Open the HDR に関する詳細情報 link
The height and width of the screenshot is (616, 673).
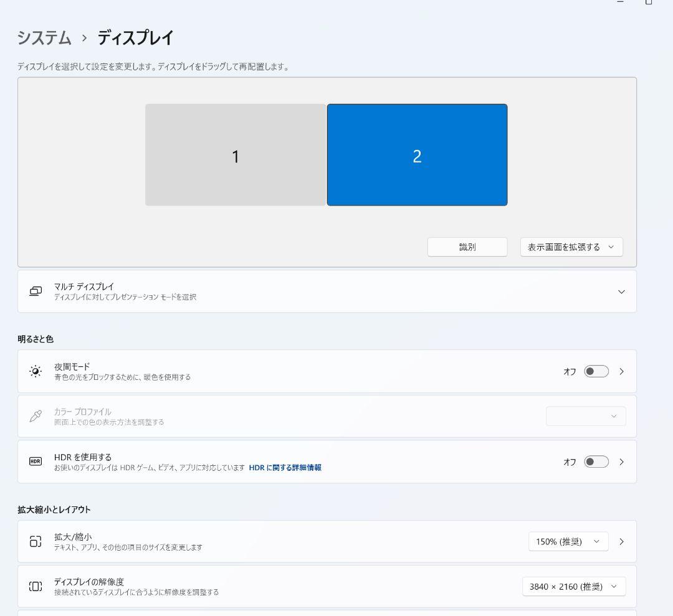pyautogui.click(x=286, y=467)
